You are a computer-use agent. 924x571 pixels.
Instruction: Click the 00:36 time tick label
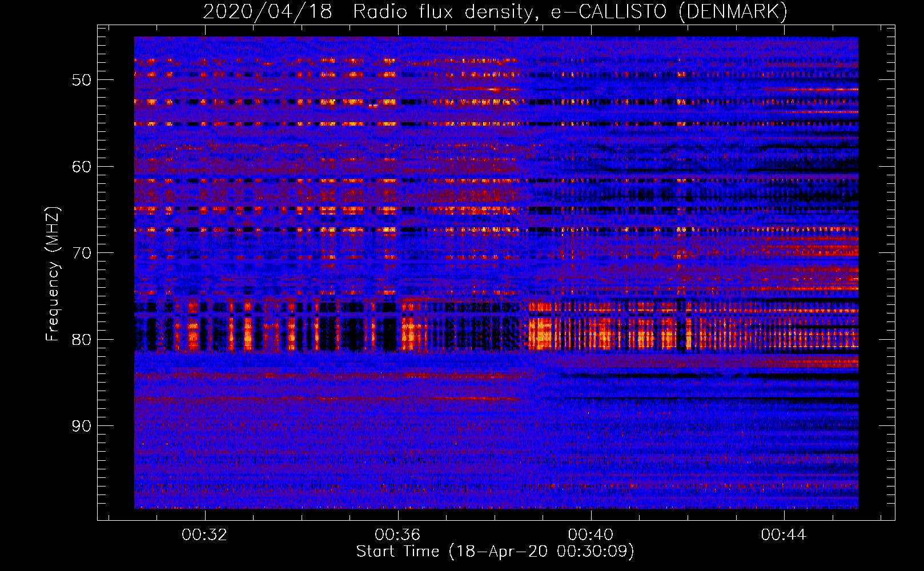pos(397,534)
